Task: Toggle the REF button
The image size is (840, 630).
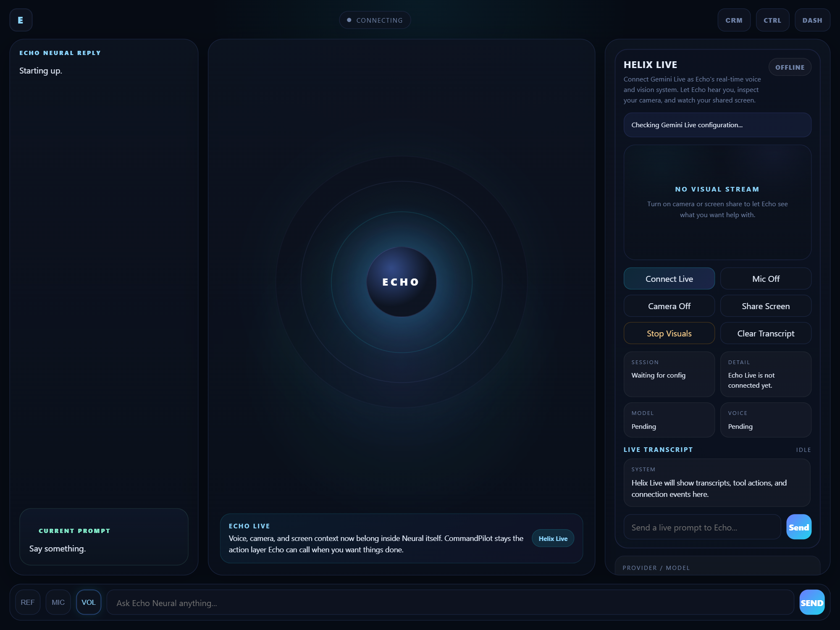Action: tap(28, 602)
